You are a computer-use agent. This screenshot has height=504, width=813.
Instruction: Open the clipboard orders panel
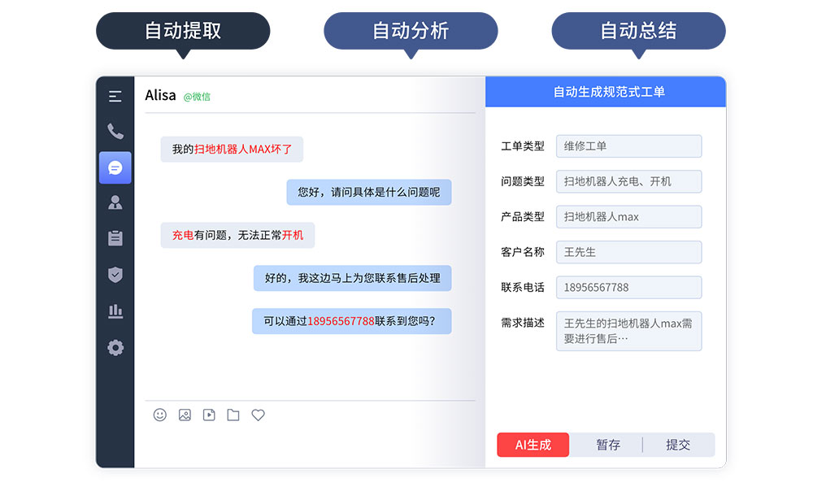click(115, 238)
